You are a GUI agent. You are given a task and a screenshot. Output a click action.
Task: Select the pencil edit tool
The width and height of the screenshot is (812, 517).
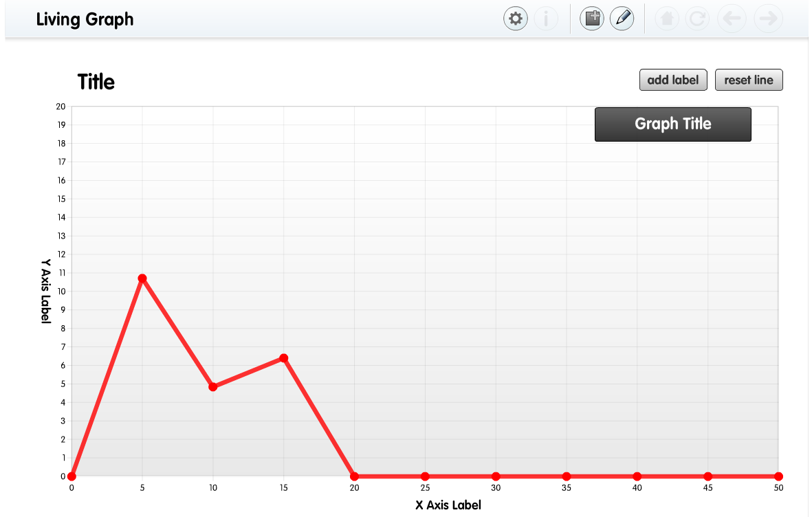point(622,19)
